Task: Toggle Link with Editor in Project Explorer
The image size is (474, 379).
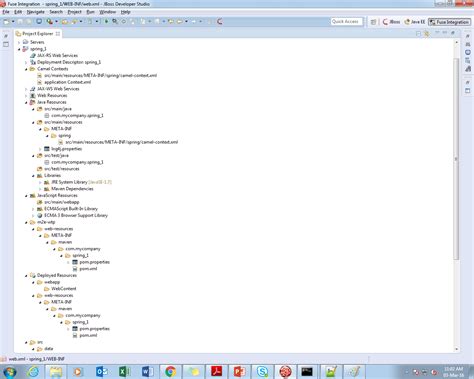Action: [427, 34]
